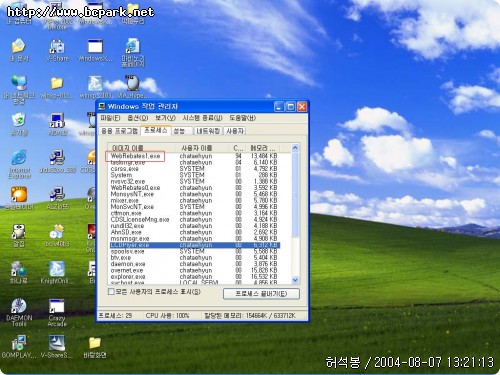Open the yellow folder beside V-ShareS
500x375 pixels.
pos(95,347)
